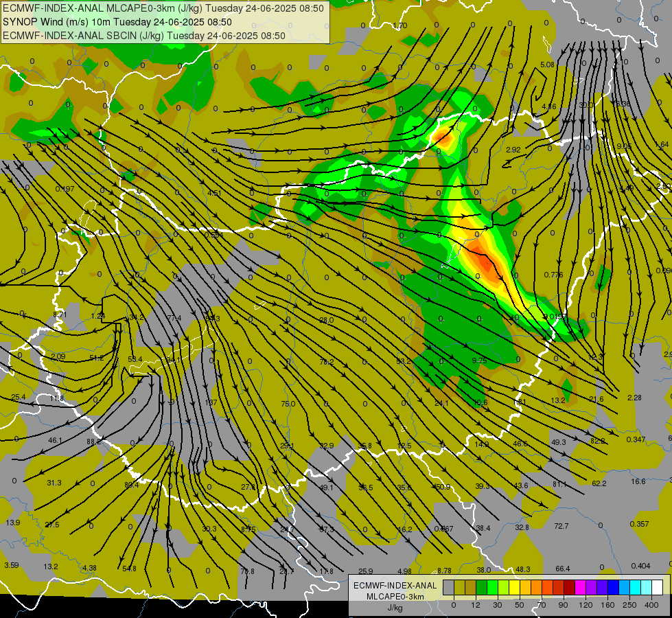The height and width of the screenshot is (618, 672).
Task: Click the map value 0.404
Action: click(640, 566)
